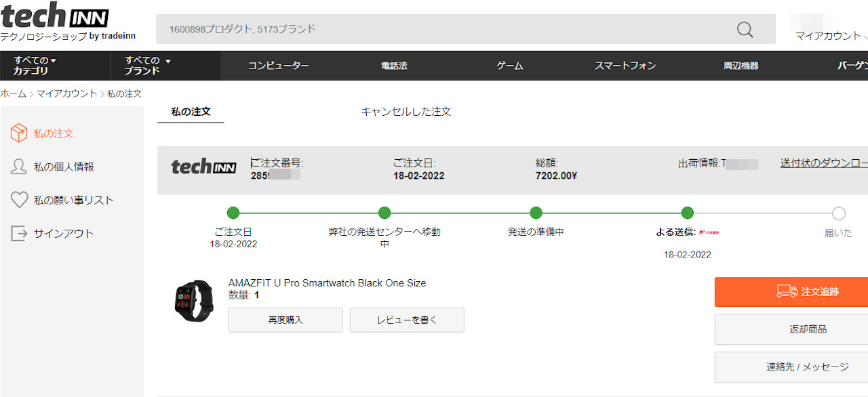Click AMAZFIT U Pro Smartwatch product title

click(x=327, y=283)
